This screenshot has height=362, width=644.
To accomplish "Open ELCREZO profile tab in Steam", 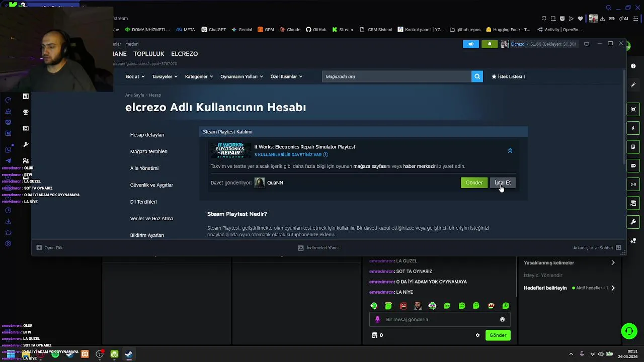I will tap(184, 54).
